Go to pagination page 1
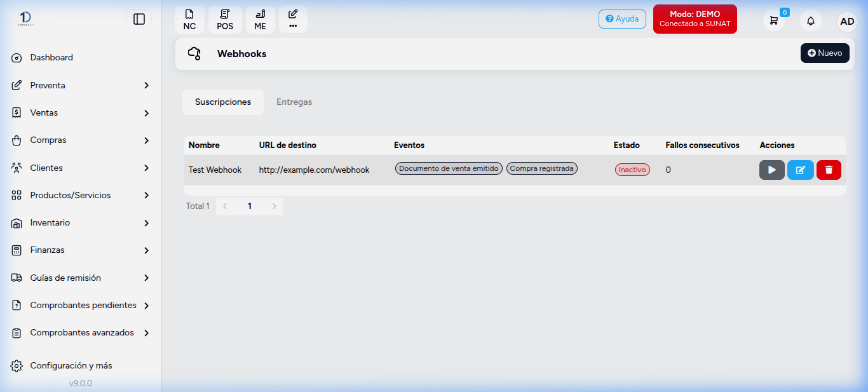Screen dimensions: 868x392 tap(250, 206)
